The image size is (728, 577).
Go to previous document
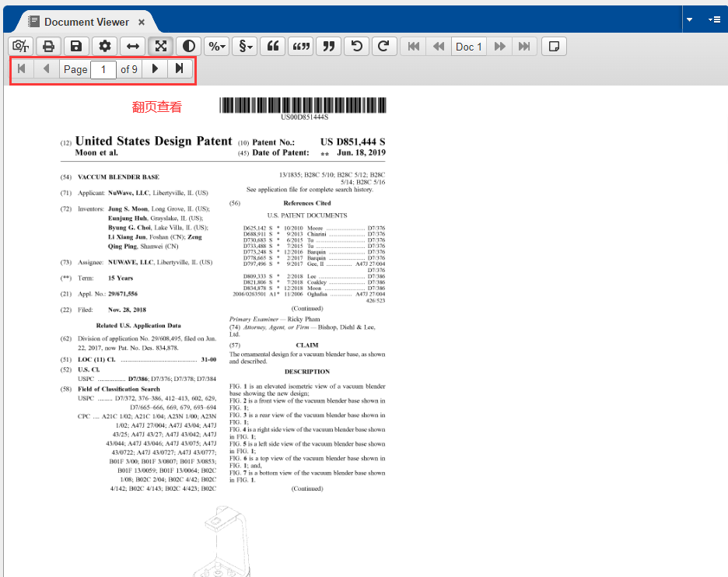tap(439, 47)
